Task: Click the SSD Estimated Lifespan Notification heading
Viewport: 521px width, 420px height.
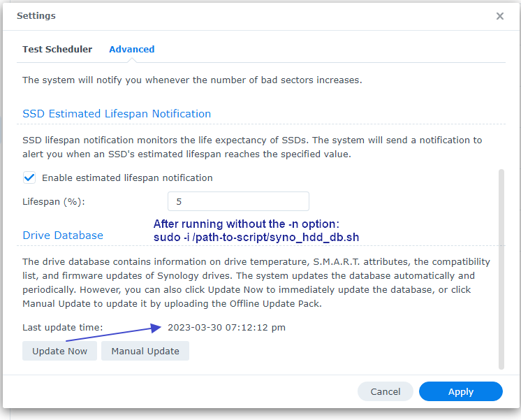Action: [117, 114]
